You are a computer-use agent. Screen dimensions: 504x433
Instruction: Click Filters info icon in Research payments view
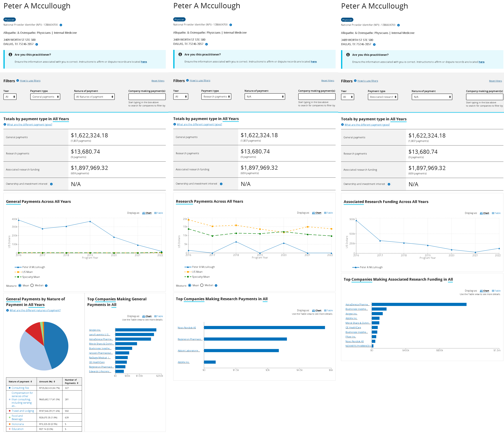pyautogui.click(x=187, y=80)
